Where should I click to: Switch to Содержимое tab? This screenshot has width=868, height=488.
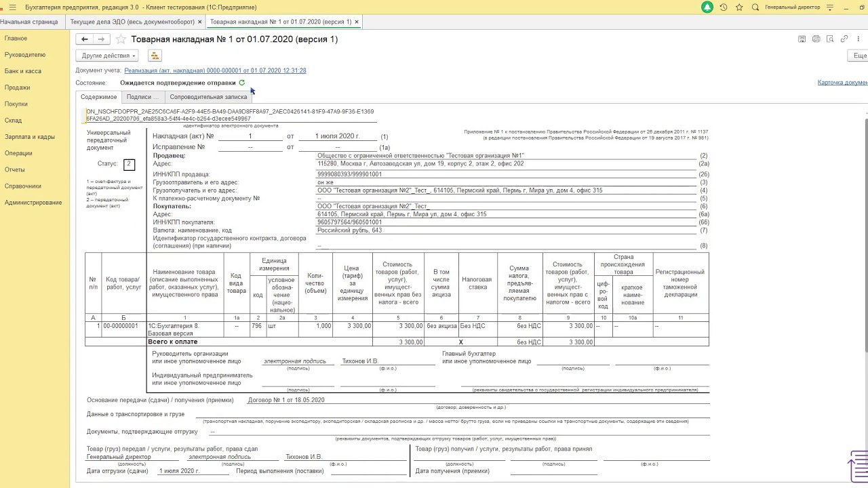[x=99, y=97]
